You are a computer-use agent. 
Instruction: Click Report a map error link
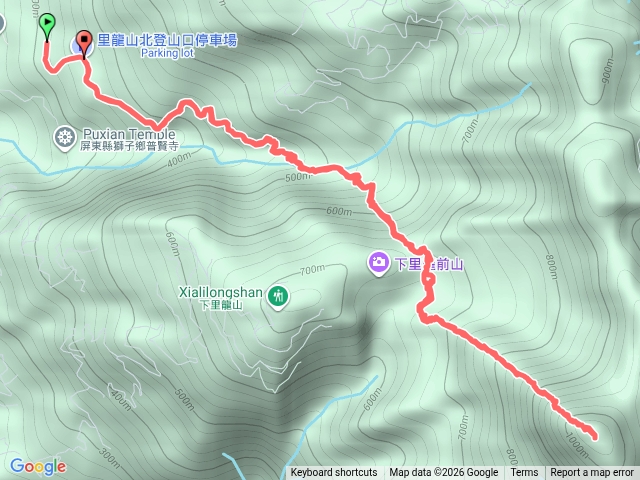592,472
